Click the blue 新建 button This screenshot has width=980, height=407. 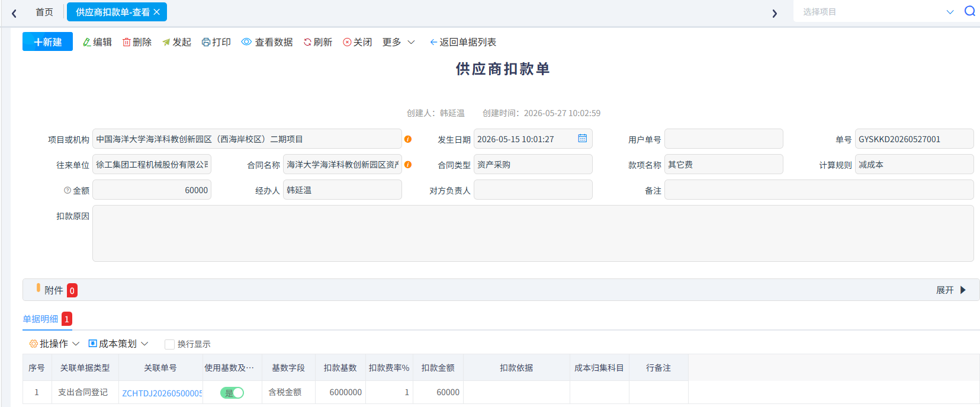[47, 41]
